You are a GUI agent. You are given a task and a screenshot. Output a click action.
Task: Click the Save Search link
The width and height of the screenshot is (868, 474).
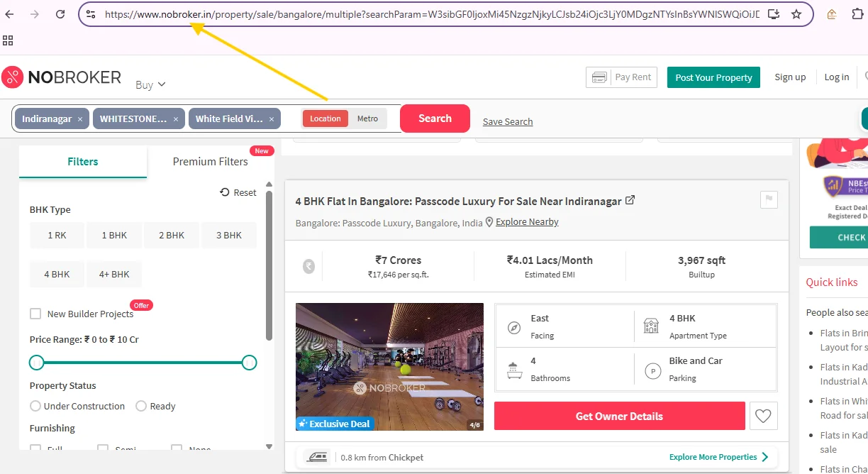pyautogui.click(x=508, y=121)
